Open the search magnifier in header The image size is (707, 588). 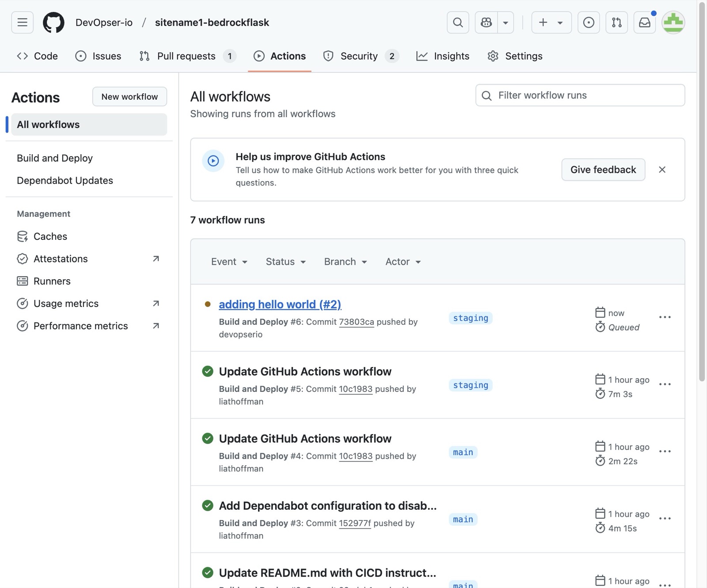pos(458,23)
